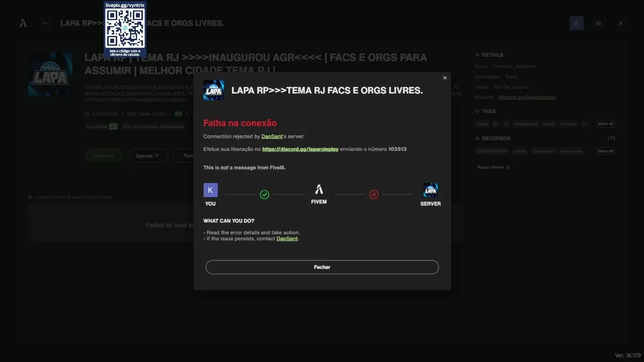This screenshot has height=362, width=644.
Task: Open DanSant link after 'Connection rejected by'
Action: click(x=272, y=136)
